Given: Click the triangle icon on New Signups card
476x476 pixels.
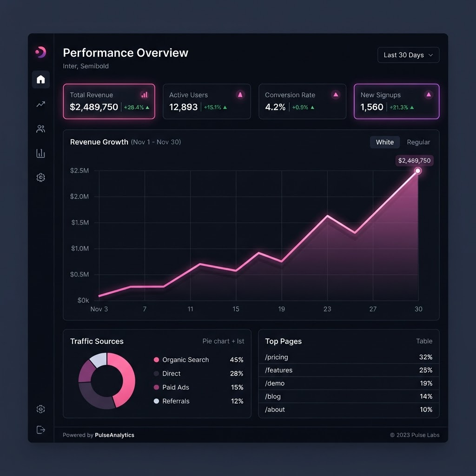Looking at the screenshot, I should (x=429, y=95).
